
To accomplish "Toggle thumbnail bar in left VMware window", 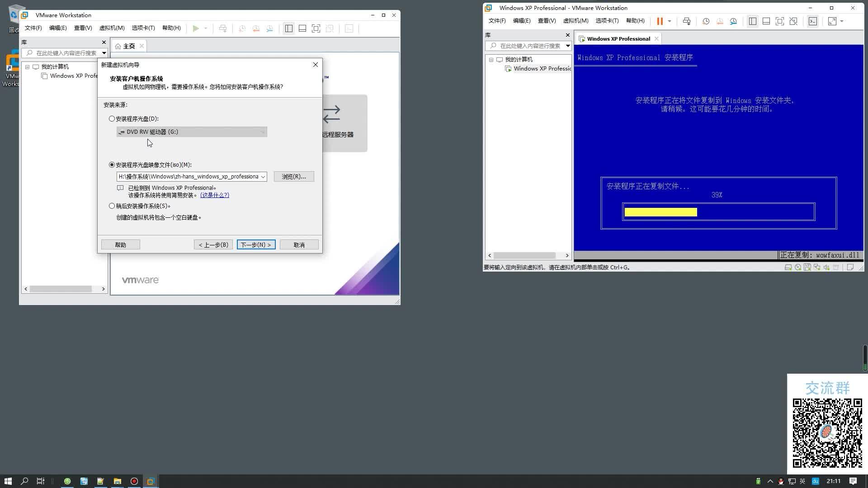I will click(x=302, y=28).
